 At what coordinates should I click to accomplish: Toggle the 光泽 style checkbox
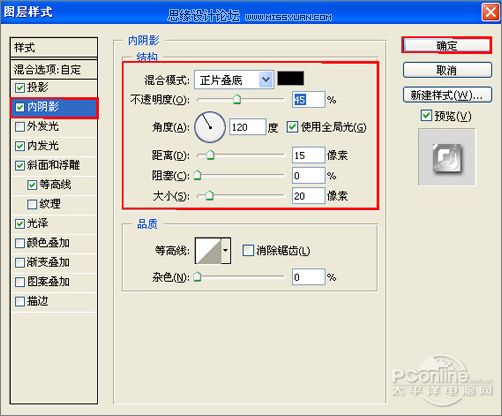[20, 224]
